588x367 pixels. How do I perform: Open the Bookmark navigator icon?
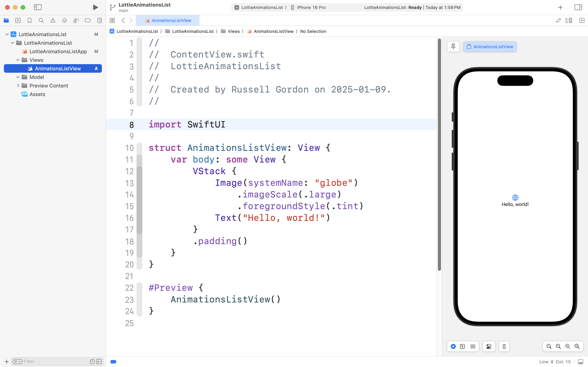tap(29, 21)
